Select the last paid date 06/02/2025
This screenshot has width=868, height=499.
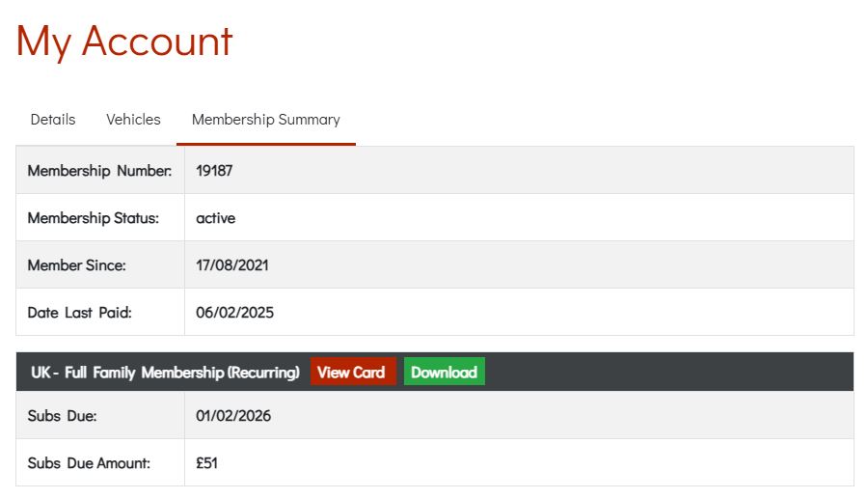pos(234,313)
